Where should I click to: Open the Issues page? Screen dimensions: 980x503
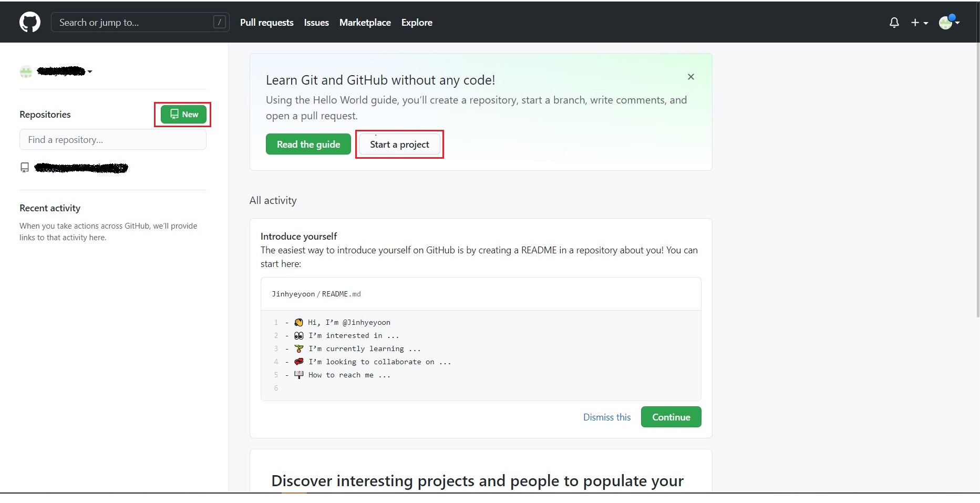pyautogui.click(x=316, y=23)
